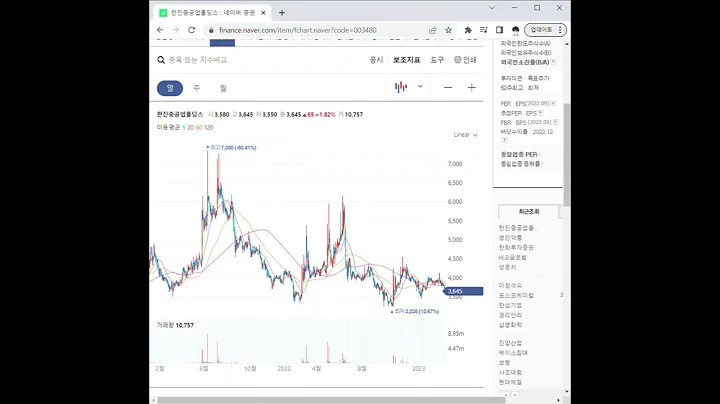Viewport: 720px width, 404px height.
Task: Go back with browser back arrow
Action: [160, 30]
